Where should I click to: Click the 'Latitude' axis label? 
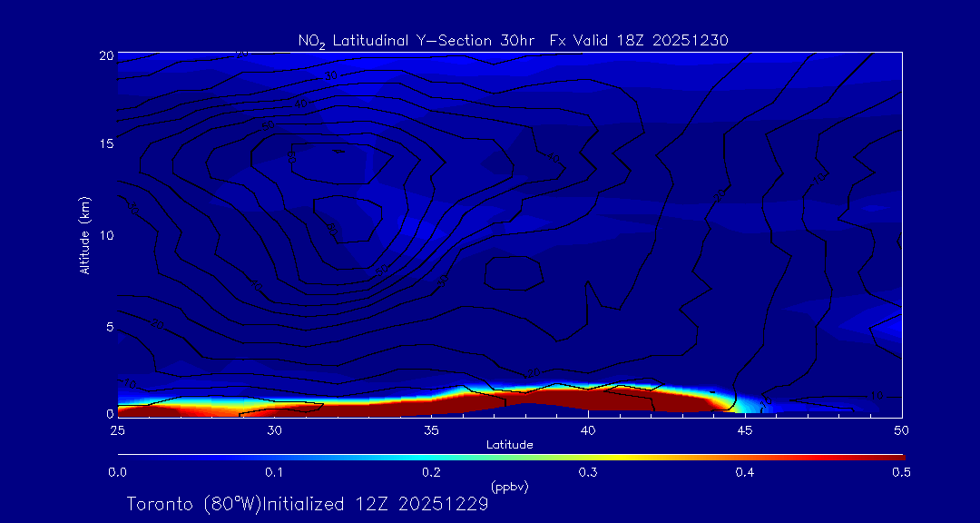point(510,445)
